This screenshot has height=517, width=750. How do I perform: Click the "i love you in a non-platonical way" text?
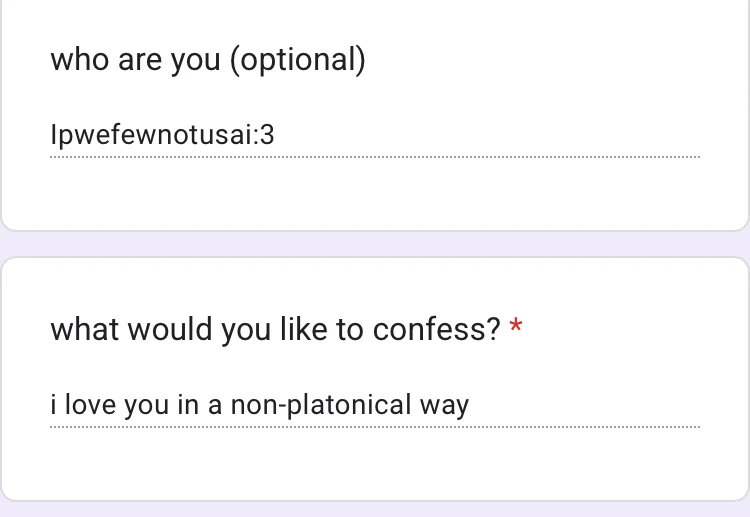[259, 405]
